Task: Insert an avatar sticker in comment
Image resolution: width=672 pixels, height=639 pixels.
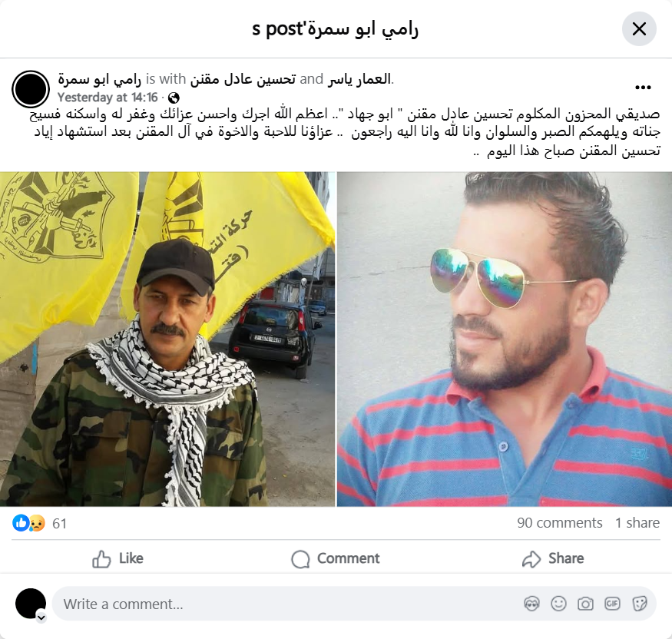Action: point(532,604)
